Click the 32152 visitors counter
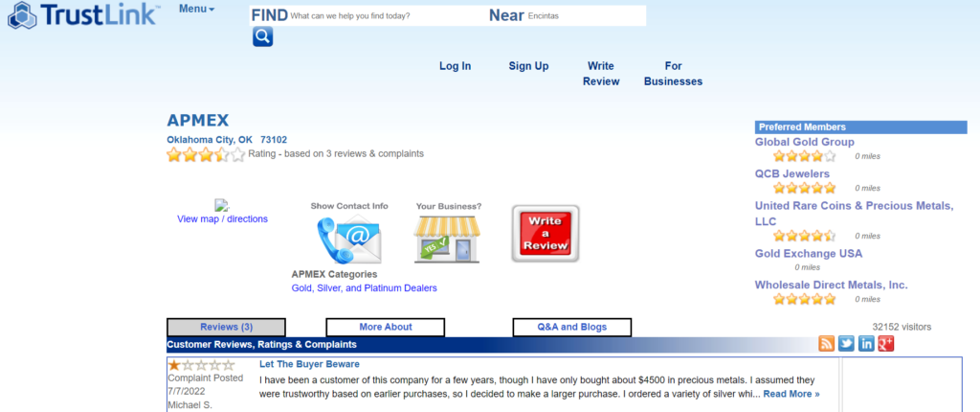The width and height of the screenshot is (980, 412). (x=902, y=327)
